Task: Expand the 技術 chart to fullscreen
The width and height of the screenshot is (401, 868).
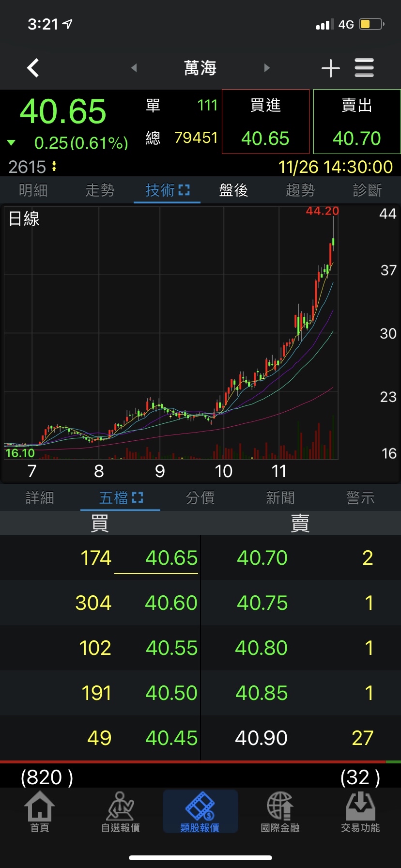Action: tap(184, 190)
